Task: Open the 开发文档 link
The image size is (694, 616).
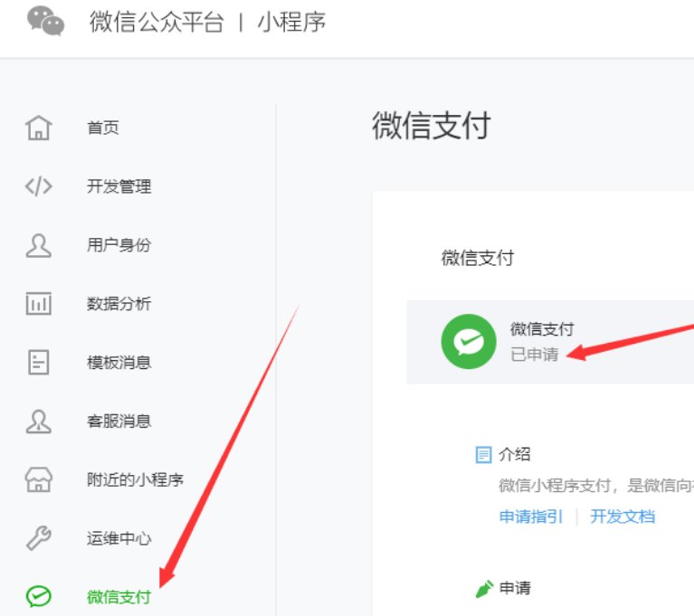Action: [623, 516]
